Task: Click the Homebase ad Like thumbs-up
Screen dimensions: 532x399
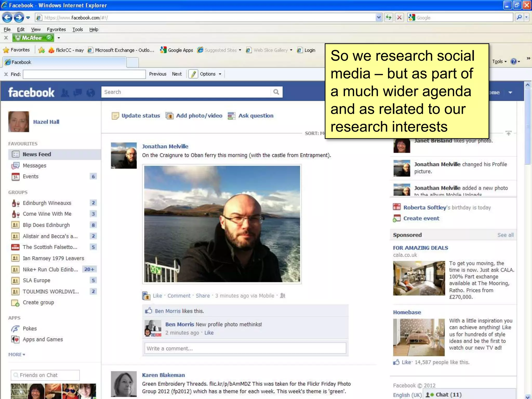Action: (x=396, y=362)
